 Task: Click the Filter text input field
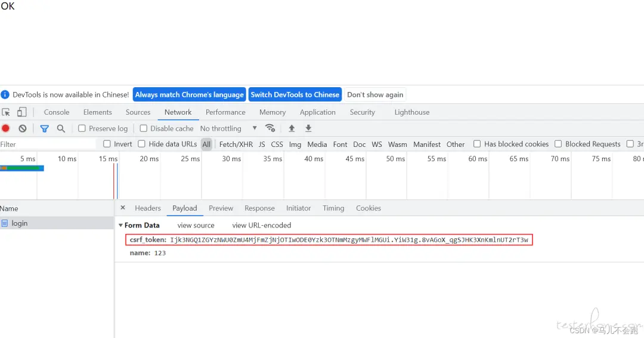(48, 145)
